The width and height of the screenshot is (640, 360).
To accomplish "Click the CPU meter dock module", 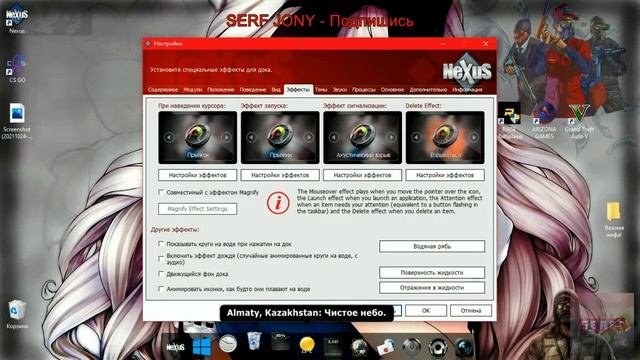I will 280,342.
